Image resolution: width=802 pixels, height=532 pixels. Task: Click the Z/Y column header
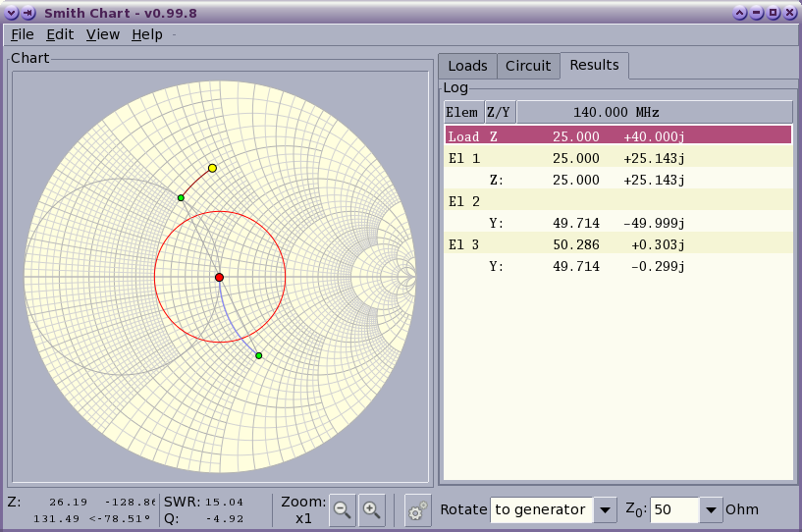point(500,112)
